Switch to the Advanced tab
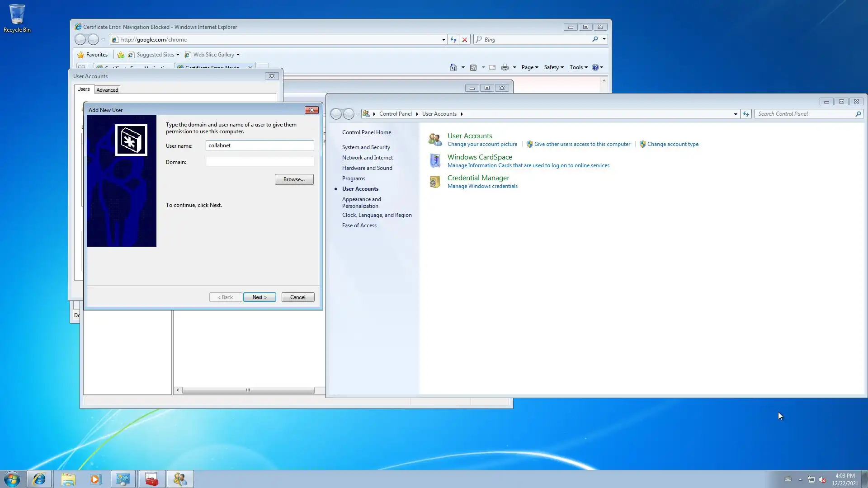Screen dimensions: 868x488 [107, 90]
